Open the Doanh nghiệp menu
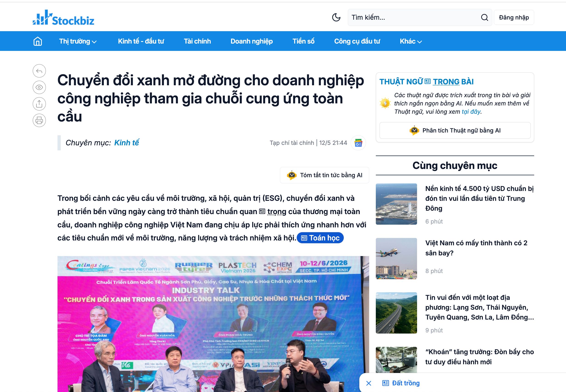566x392 pixels. (252, 41)
